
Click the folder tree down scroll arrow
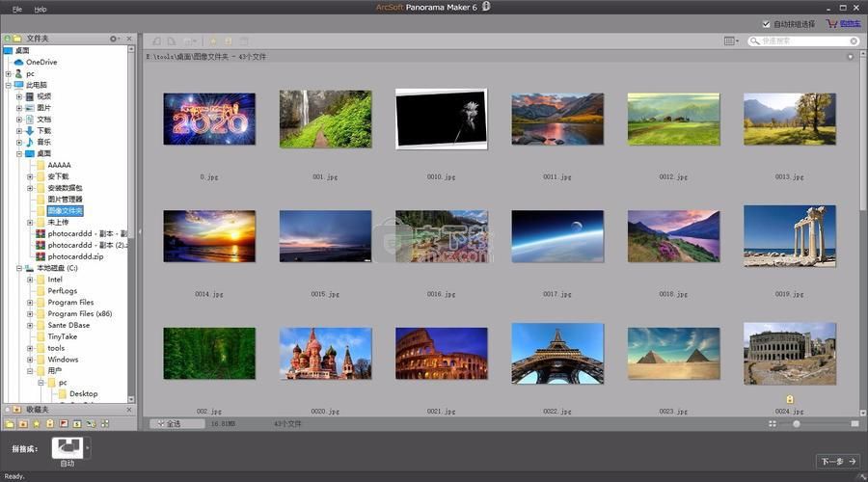[131, 399]
